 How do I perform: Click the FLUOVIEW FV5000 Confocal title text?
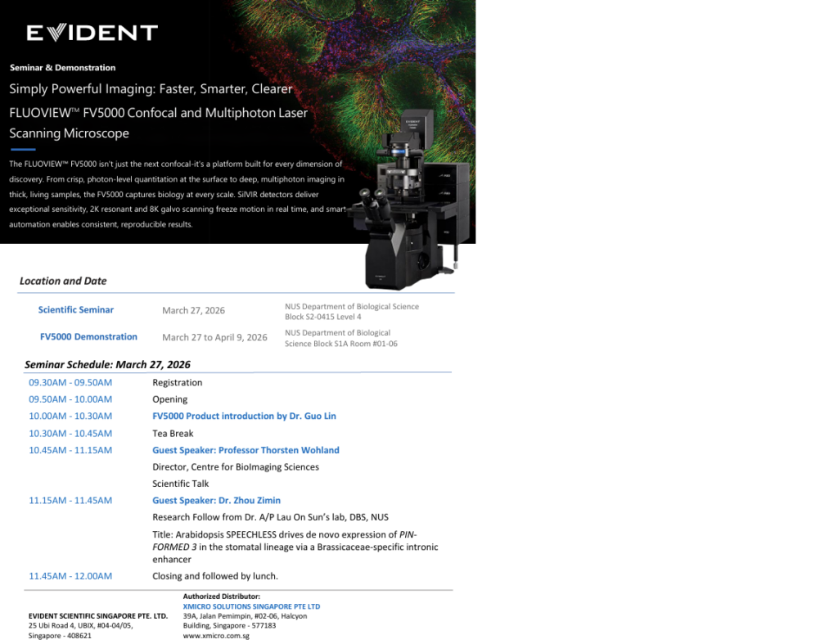pos(158,113)
